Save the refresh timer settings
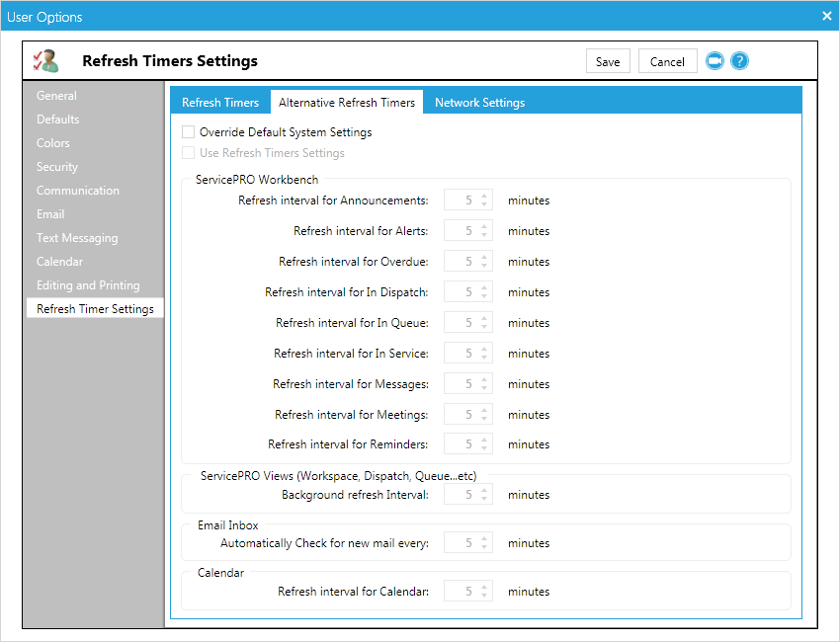Screen dimensions: 840x642 pyautogui.click(x=608, y=61)
